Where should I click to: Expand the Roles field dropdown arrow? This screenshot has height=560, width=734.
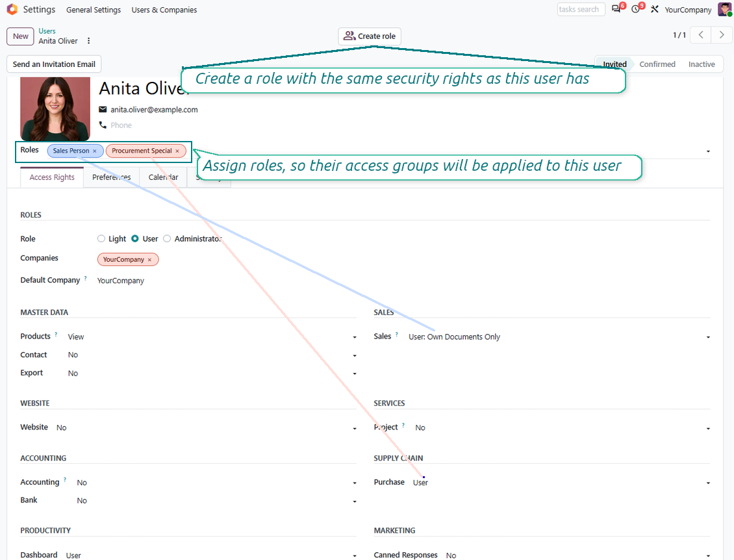click(708, 151)
